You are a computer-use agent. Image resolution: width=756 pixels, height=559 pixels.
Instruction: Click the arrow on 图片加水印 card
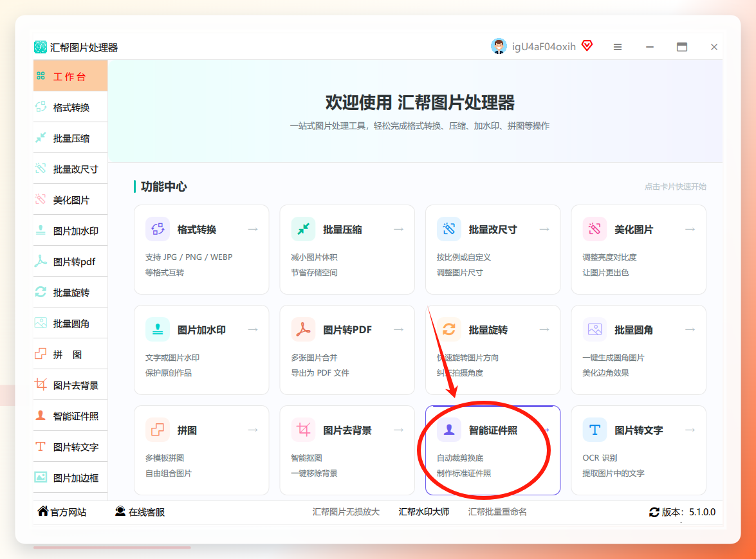point(253,329)
